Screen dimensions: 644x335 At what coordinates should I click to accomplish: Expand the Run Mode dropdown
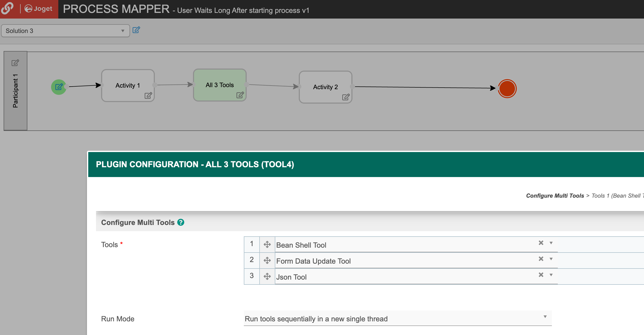click(x=397, y=319)
